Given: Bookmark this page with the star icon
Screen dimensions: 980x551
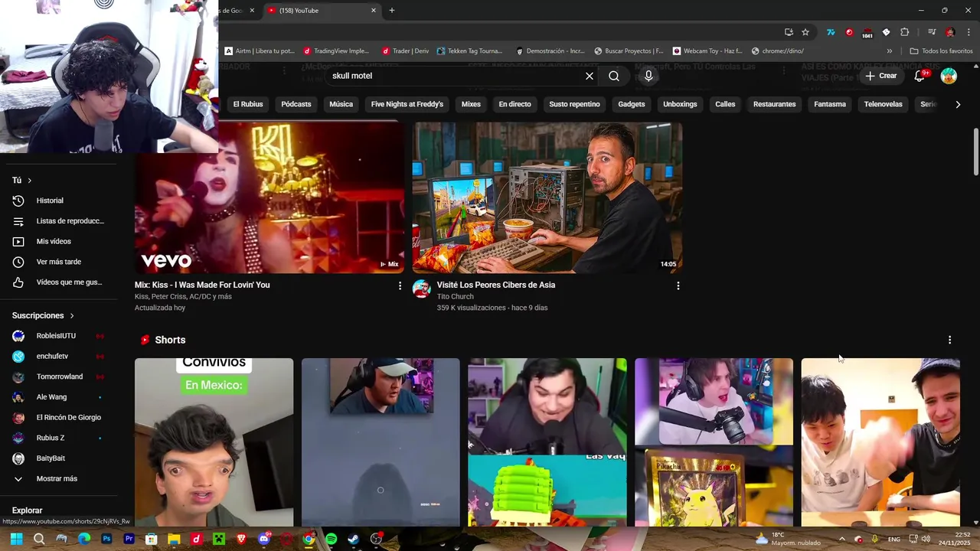Looking at the screenshot, I should [805, 32].
